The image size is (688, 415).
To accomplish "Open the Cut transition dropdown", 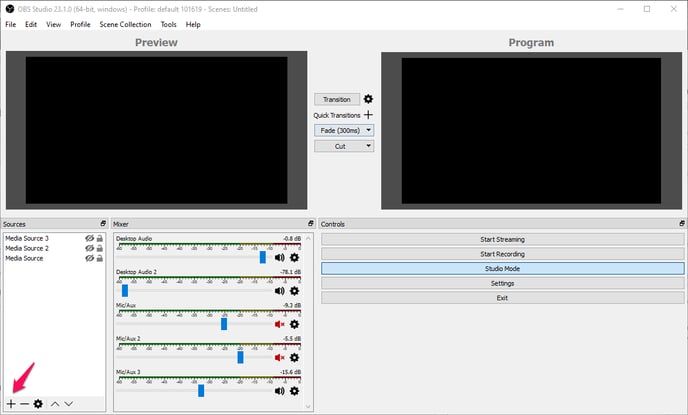I will [344, 146].
